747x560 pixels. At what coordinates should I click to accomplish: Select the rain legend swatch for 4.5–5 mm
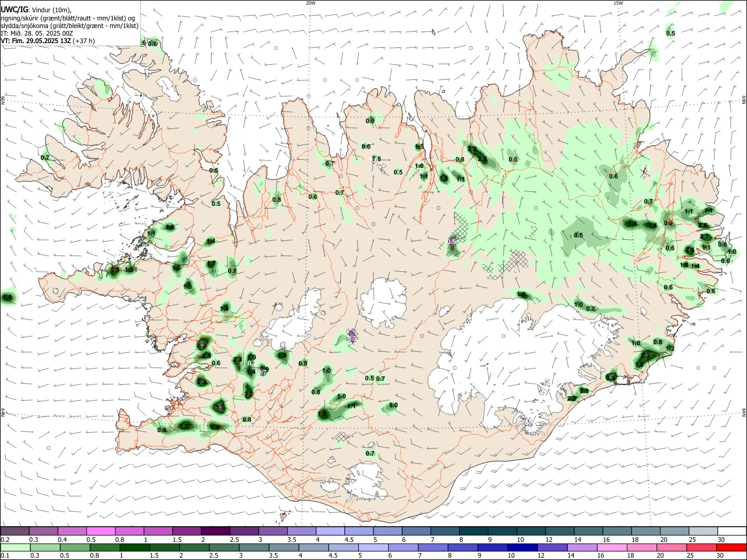(344, 547)
